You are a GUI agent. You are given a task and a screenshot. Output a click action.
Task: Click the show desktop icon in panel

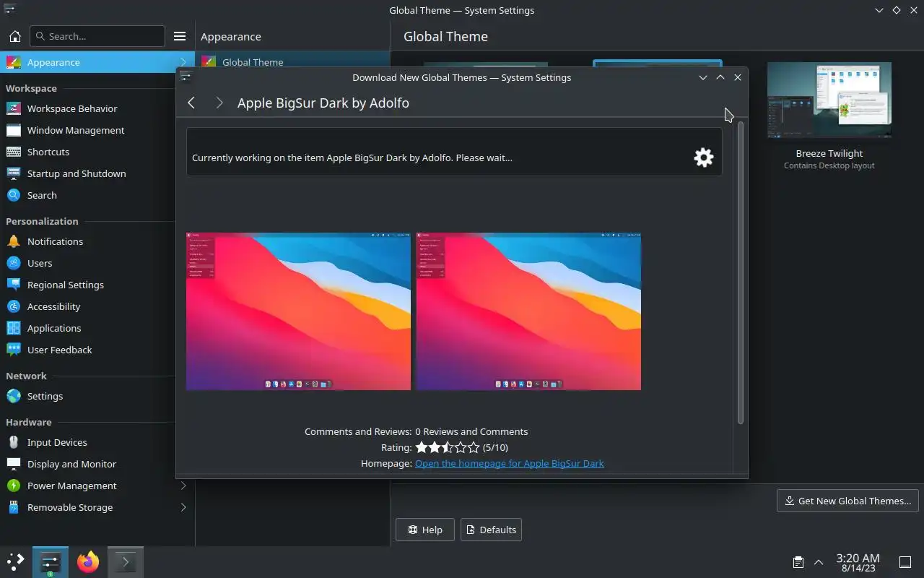(905, 562)
